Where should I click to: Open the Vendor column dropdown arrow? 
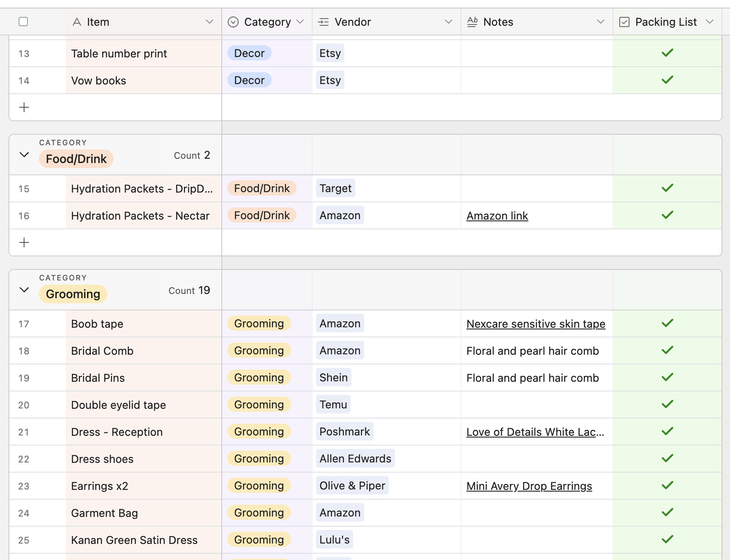pyautogui.click(x=448, y=22)
